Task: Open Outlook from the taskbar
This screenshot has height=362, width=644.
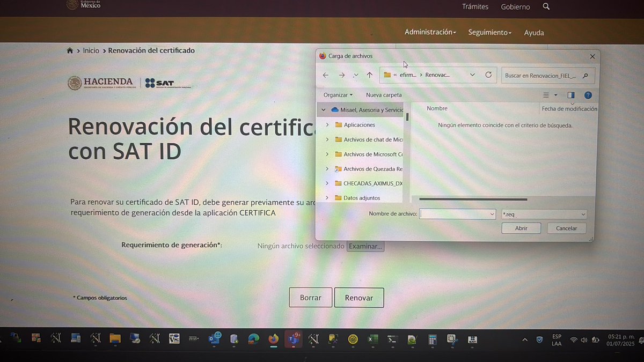Action: pos(215,339)
